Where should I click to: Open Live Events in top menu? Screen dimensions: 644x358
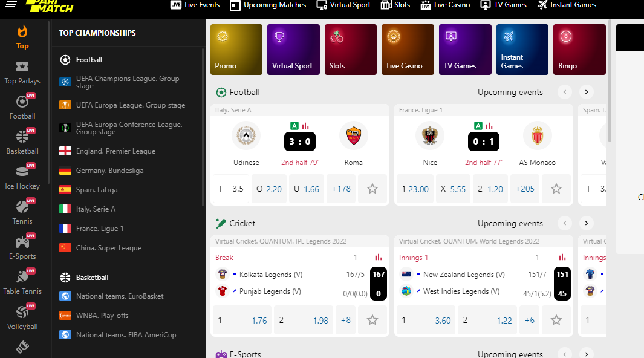coord(195,5)
